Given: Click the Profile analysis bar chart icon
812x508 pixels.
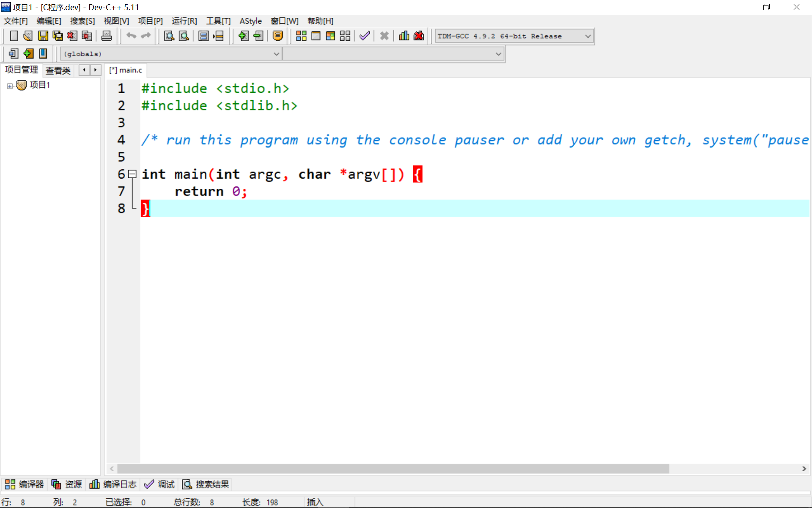Looking at the screenshot, I should click(404, 36).
